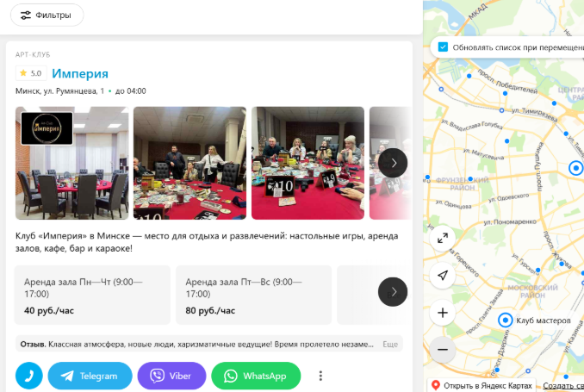The image size is (584, 392).
Task: Uncheck update list on map move checkbox
Action: click(443, 47)
